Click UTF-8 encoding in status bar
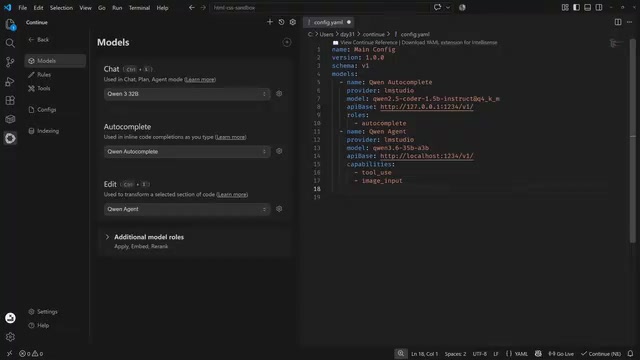 pyautogui.click(x=480, y=353)
